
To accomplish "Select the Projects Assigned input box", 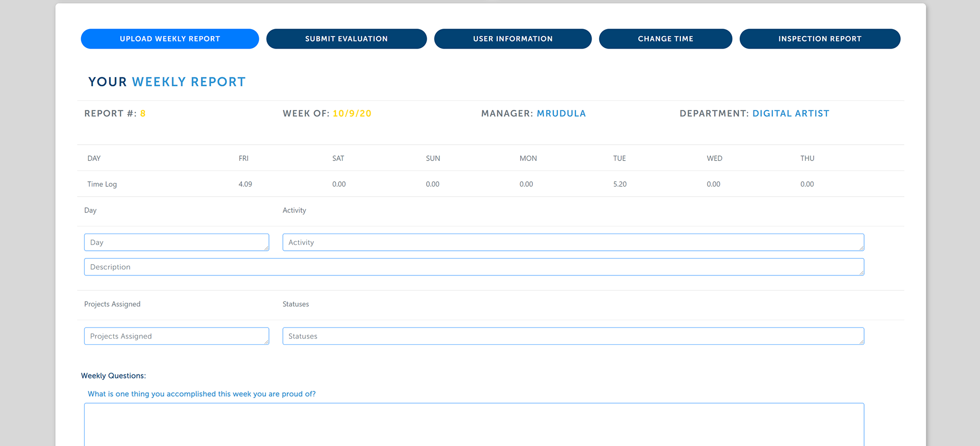I will 177,336.
